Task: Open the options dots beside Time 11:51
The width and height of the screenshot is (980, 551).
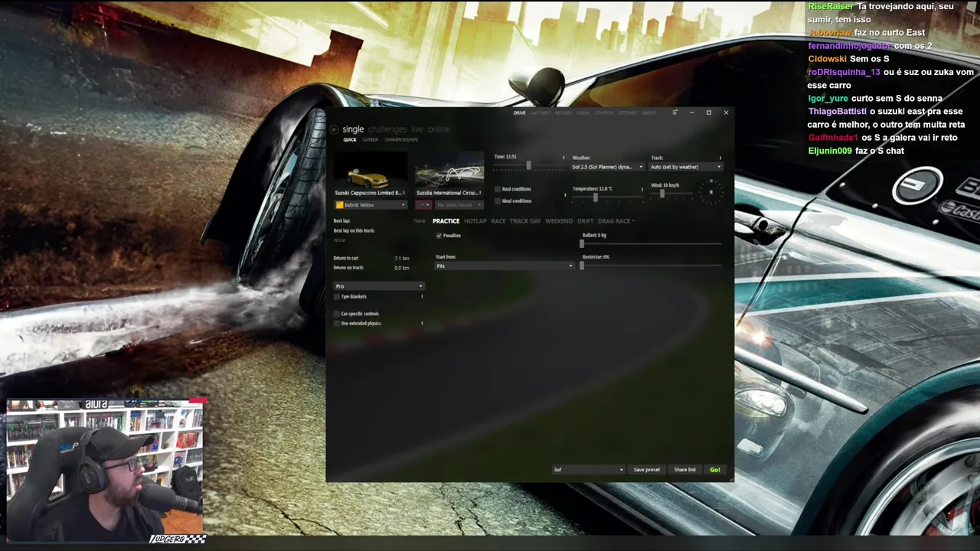Action: tap(563, 158)
